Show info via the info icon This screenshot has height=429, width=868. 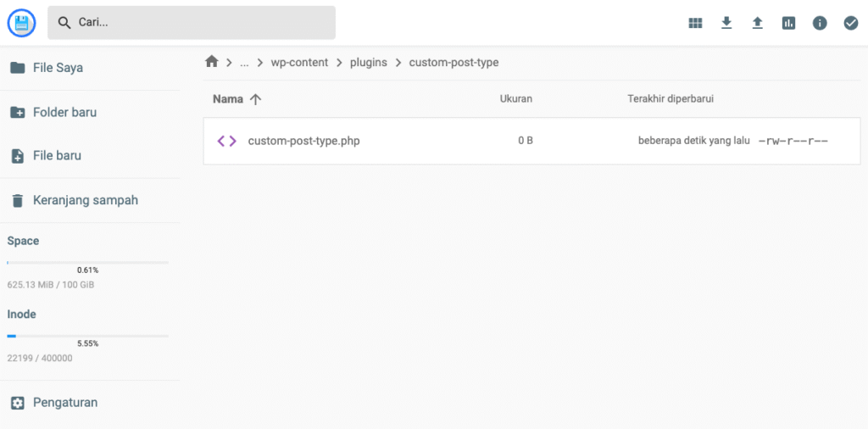820,23
